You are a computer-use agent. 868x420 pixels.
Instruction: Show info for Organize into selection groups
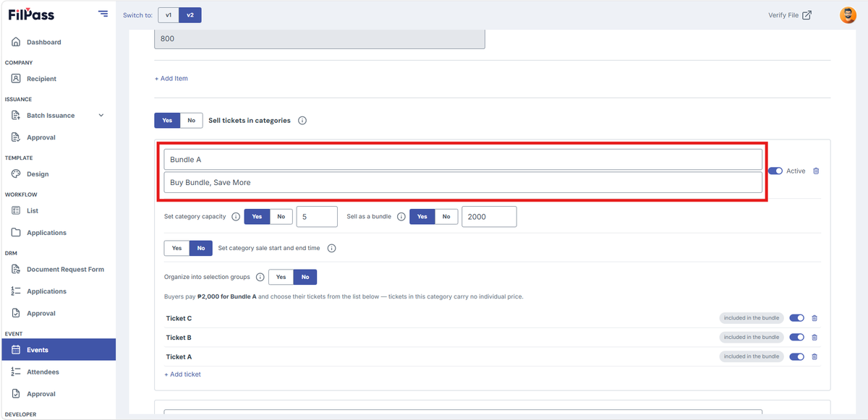tap(260, 277)
